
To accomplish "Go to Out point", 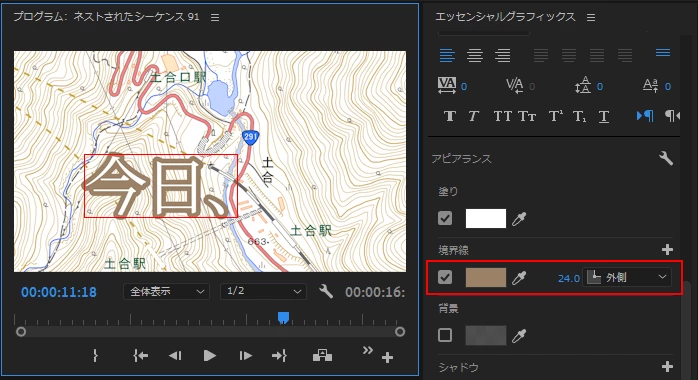I will 279,356.
